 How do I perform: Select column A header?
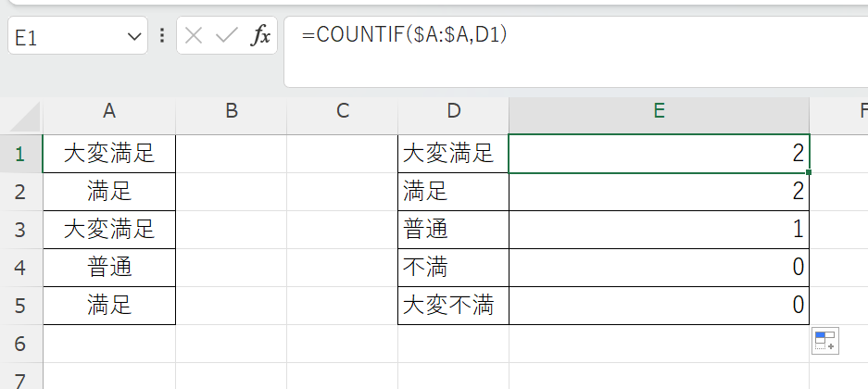click(x=109, y=112)
